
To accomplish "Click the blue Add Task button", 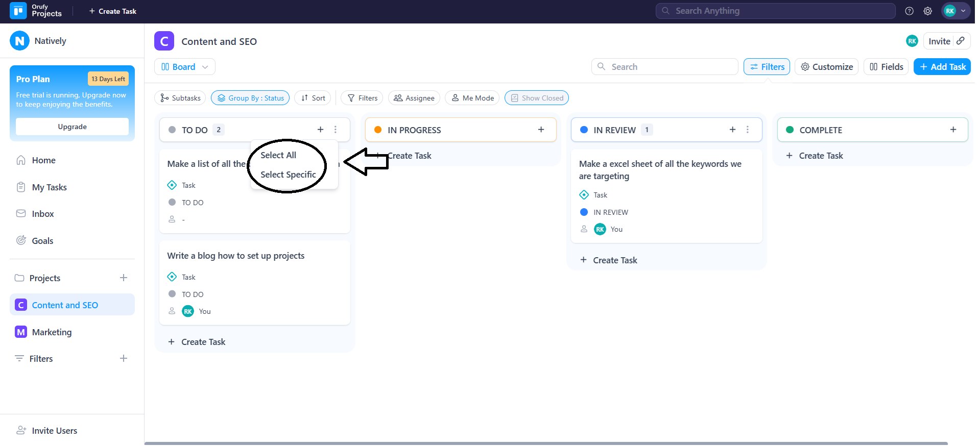I will coord(942,67).
